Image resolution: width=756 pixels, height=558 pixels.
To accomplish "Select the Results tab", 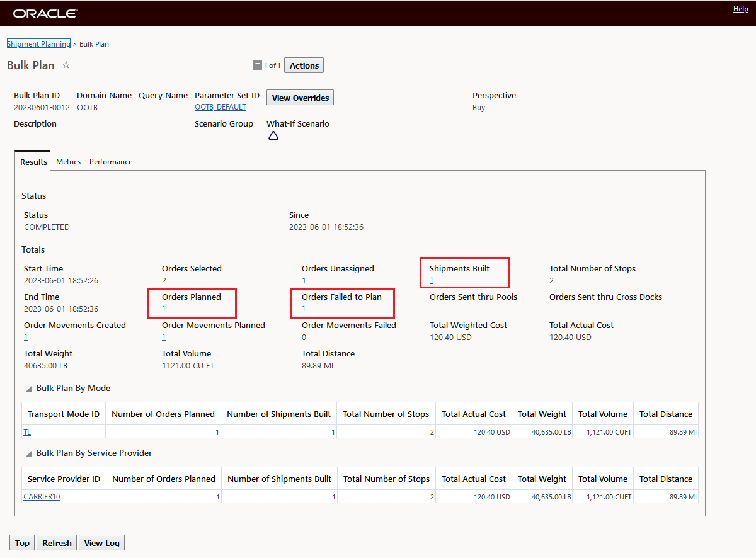I will click(x=33, y=162).
